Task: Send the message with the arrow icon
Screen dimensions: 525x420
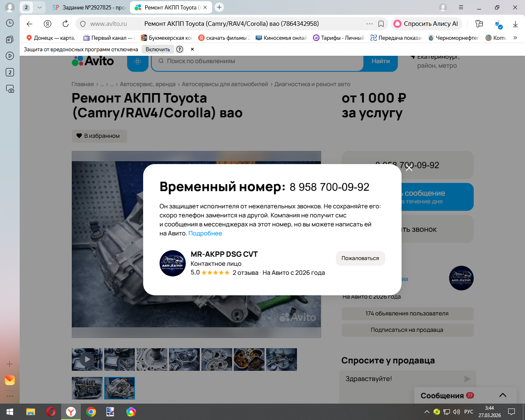Action: [x=467, y=379]
